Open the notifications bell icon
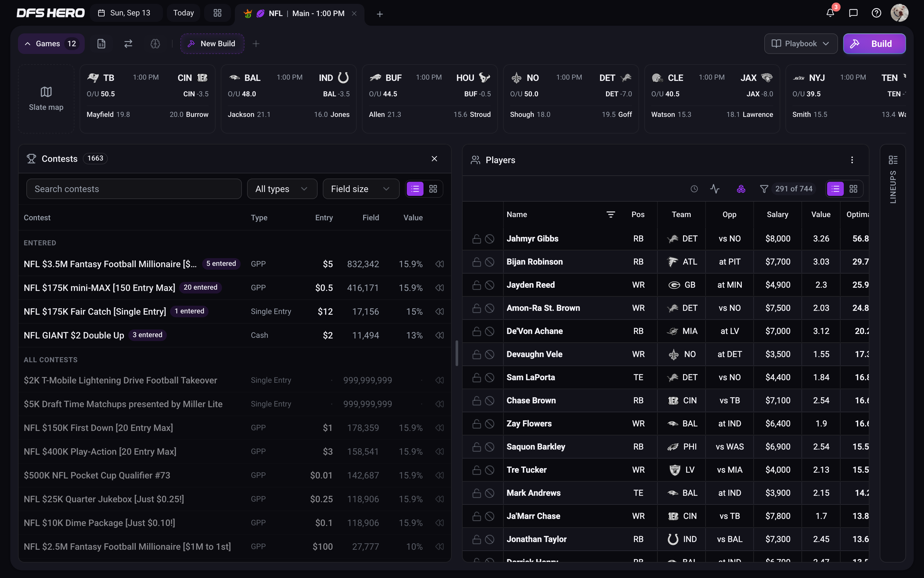Image resolution: width=924 pixels, height=578 pixels. coord(830,13)
